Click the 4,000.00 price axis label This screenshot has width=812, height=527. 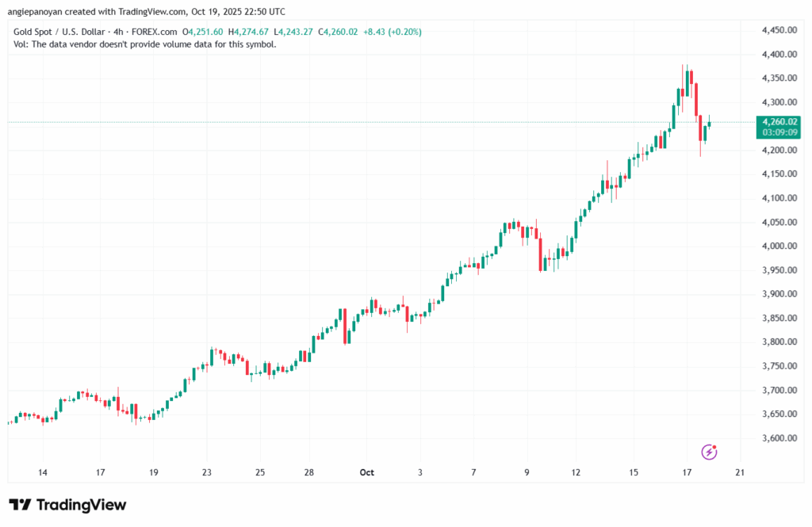coord(778,246)
